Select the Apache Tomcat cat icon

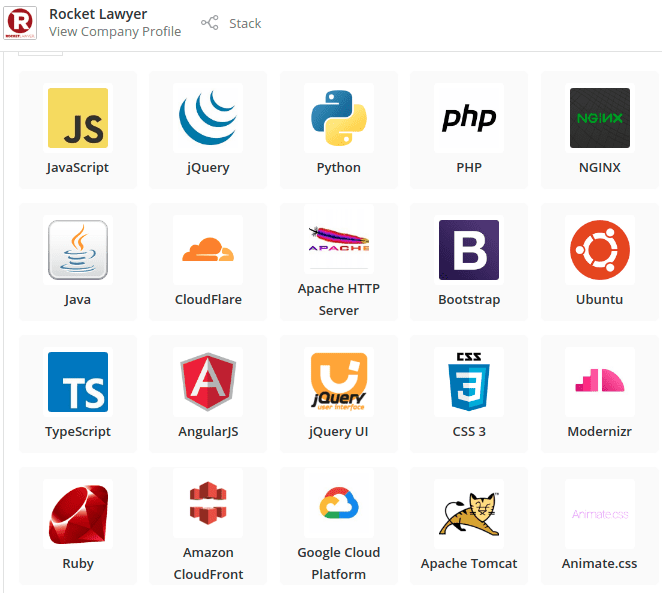[x=469, y=514]
